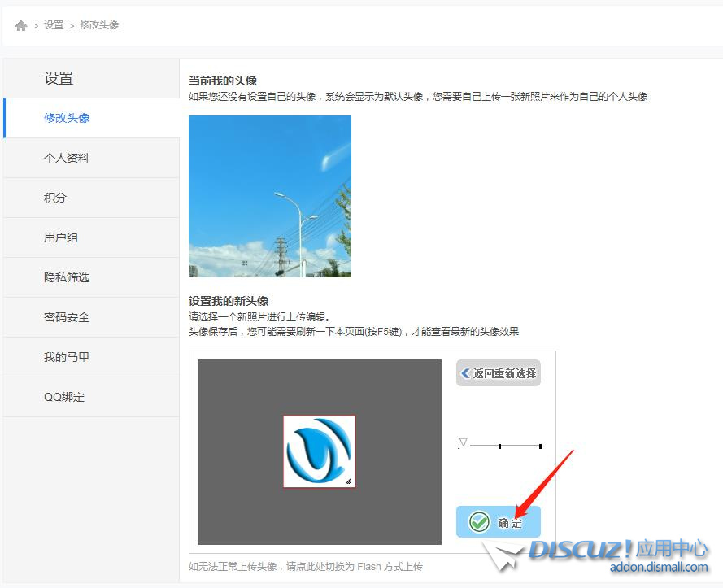Click the crop box resize handle corner
This screenshot has width=723, height=588.
[349, 481]
